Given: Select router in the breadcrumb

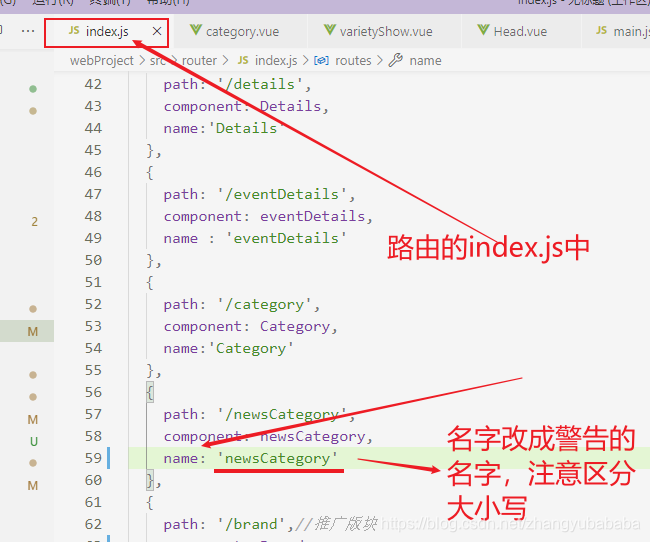Looking at the screenshot, I should click(199, 61).
